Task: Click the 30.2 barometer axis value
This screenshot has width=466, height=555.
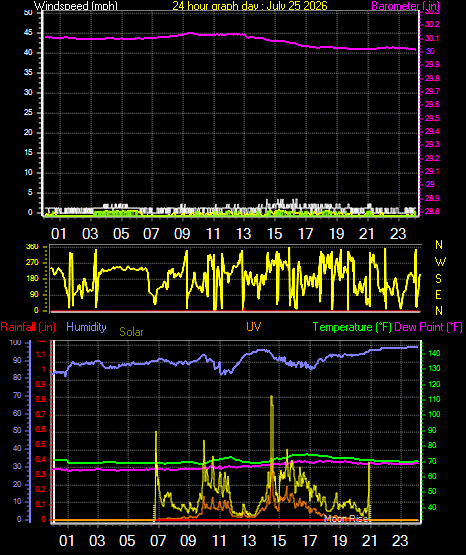Action: point(432,24)
